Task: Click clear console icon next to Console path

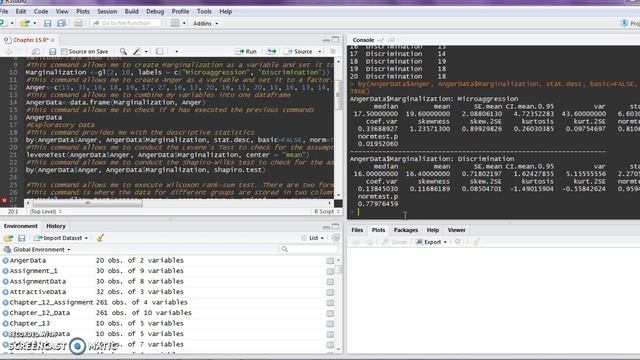Action: [391, 40]
